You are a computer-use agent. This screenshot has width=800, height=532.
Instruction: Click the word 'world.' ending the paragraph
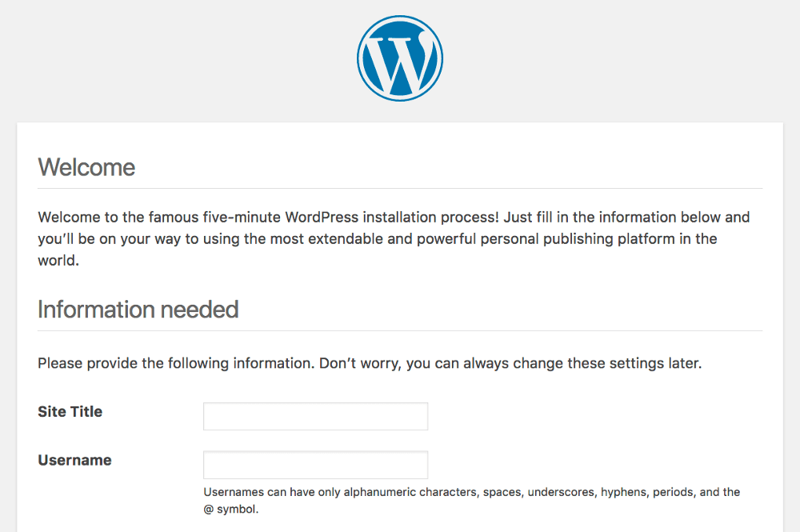[x=58, y=261]
